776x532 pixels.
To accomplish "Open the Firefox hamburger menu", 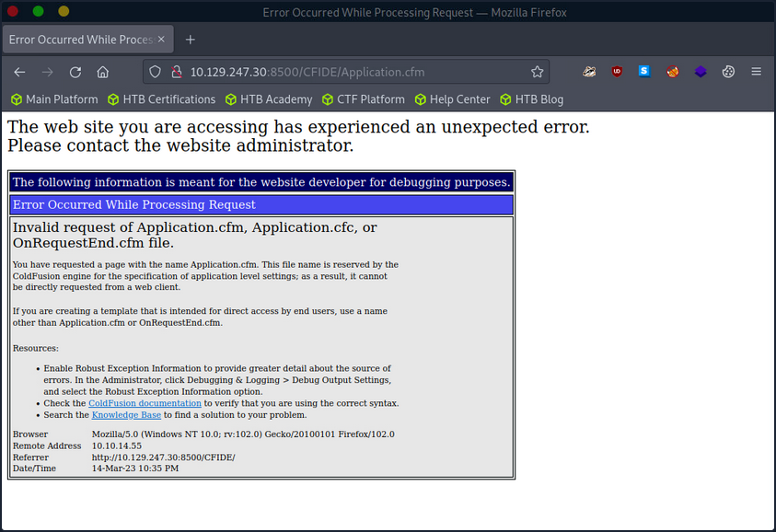I will click(x=756, y=72).
